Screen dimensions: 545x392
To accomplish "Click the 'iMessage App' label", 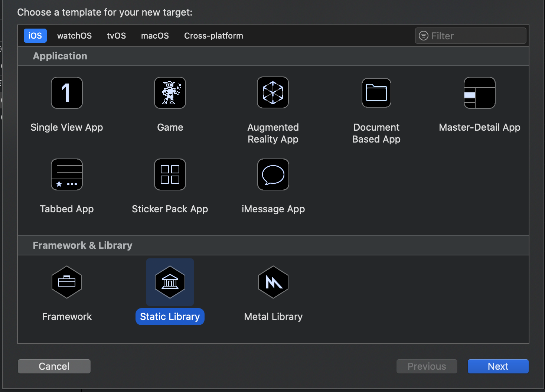I will [273, 209].
